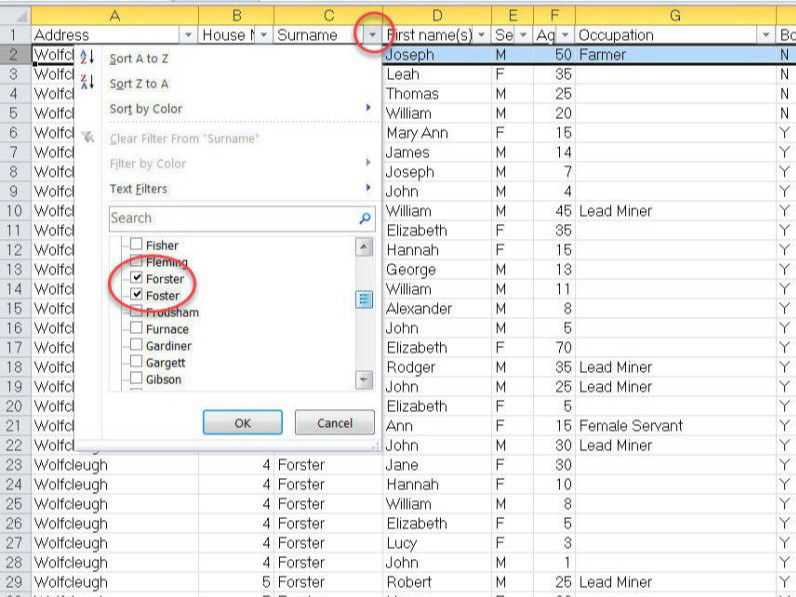Tick the Gardiner checkbox
796x597 pixels.
coord(136,345)
